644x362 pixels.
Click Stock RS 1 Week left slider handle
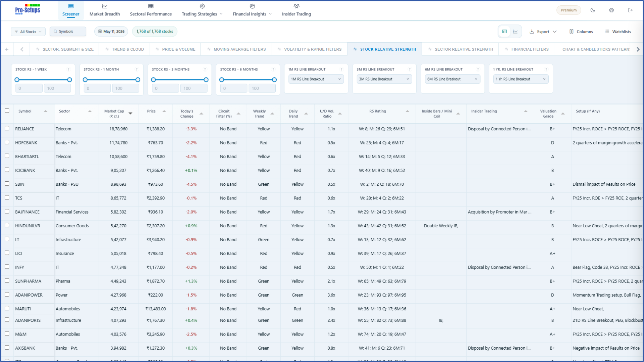pyautogui.click(x=17, y=80)
